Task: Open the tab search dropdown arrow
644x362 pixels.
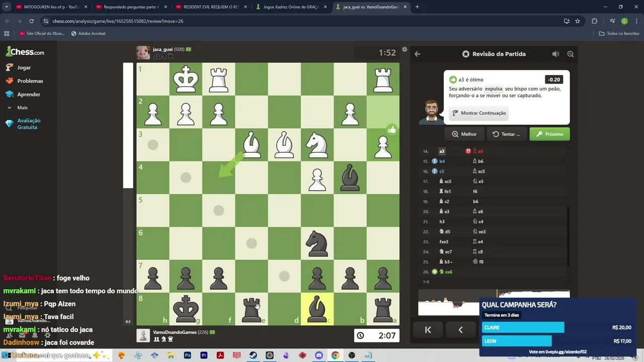Action: [7, 7]
